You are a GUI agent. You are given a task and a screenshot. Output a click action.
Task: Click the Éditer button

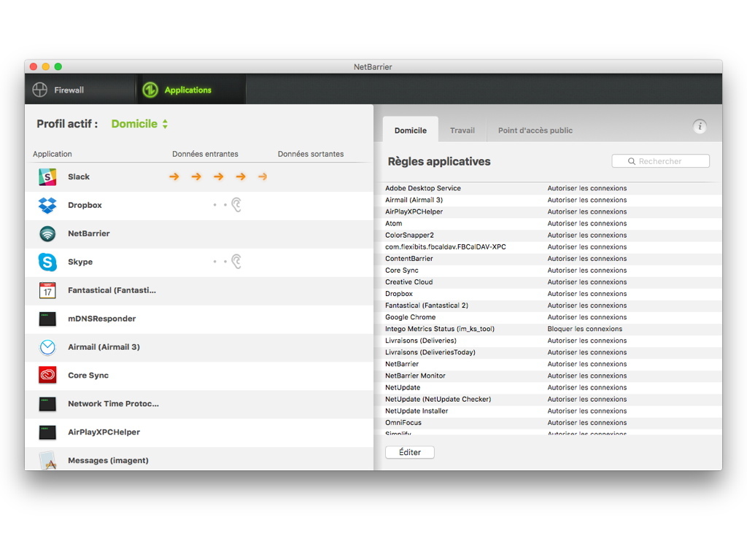click(410, 452)
